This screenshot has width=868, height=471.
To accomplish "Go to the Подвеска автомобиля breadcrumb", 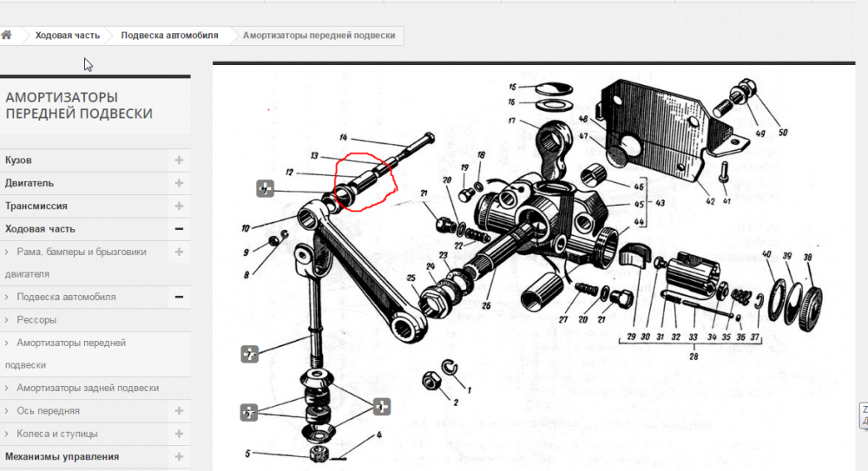I will point(169,36).
